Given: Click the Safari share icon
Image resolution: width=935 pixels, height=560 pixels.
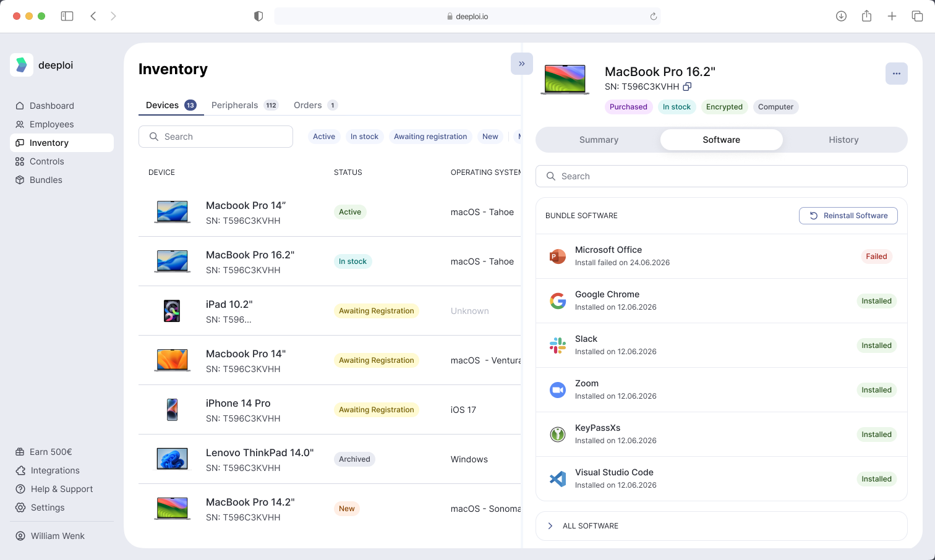Looking at the screenshot, I should [866, 16].
